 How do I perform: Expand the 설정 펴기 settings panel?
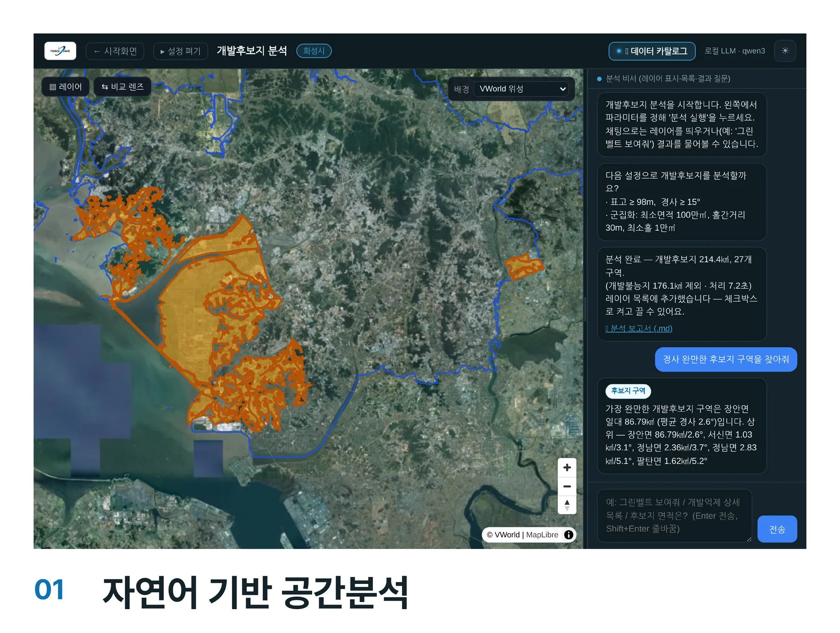tap(181, 51)
